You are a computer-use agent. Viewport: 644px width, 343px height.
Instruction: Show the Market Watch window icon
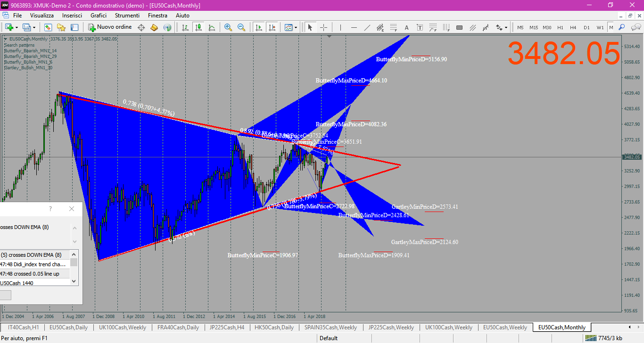(48, 27)
